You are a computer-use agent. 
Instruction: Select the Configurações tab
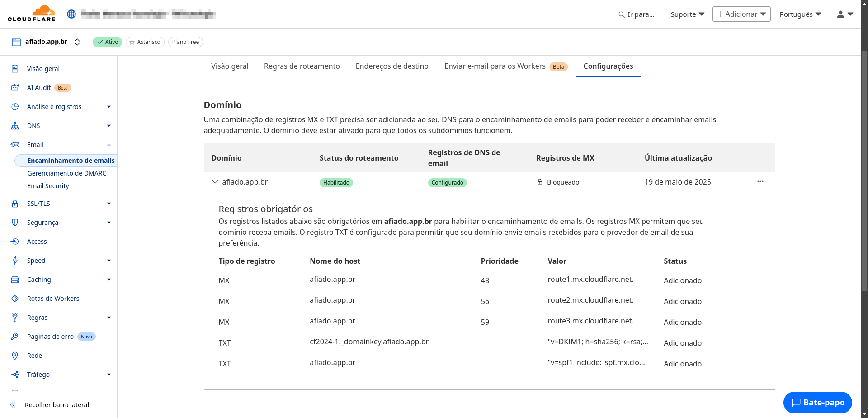(608, 66)
